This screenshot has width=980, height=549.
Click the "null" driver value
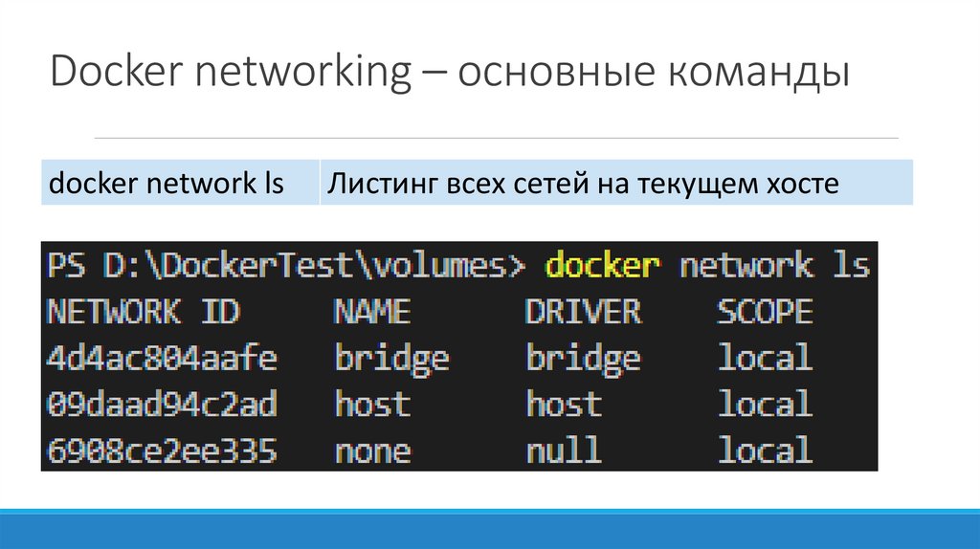[564, 450]
